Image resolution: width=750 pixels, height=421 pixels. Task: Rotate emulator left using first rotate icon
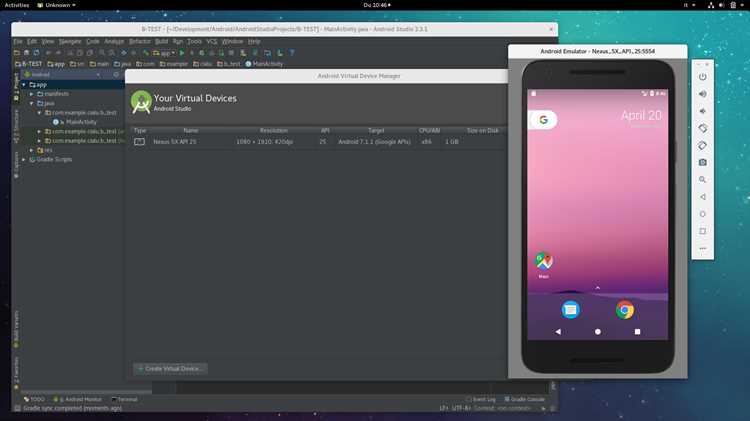702,128
